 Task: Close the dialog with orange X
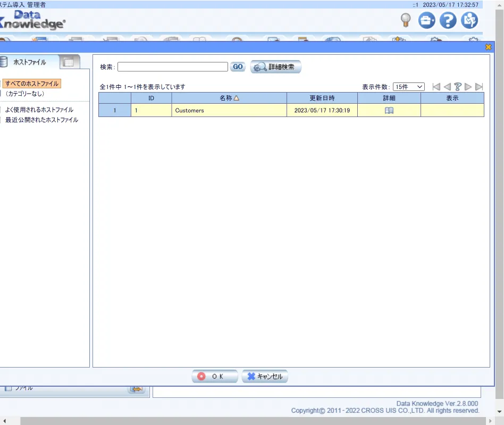click(x=489, y=47)
